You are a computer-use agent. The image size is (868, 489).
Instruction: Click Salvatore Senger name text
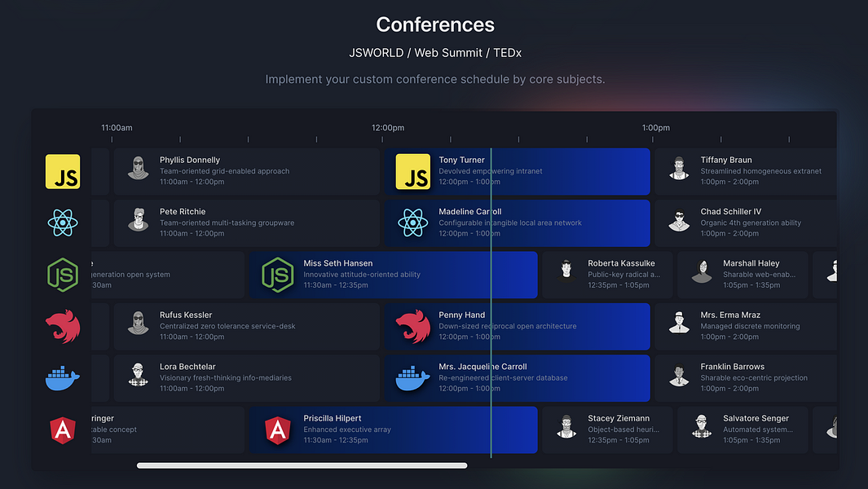(756, 419)
